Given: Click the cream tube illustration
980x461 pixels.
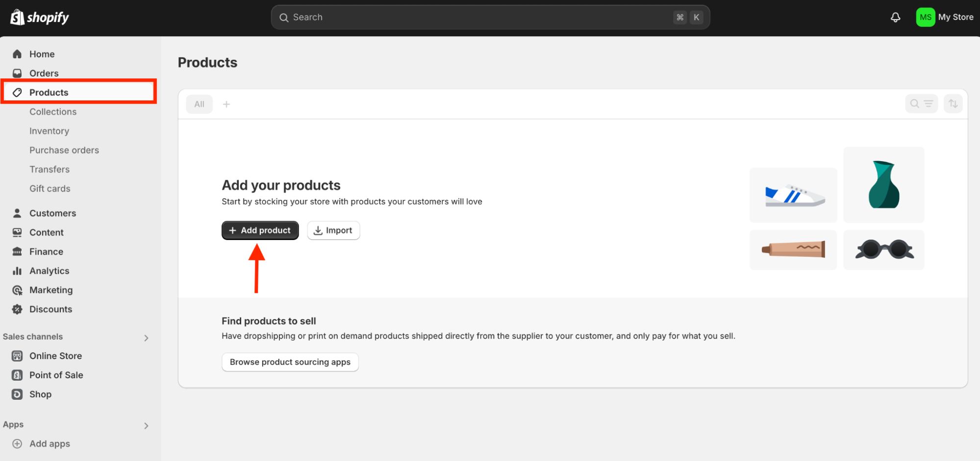Looking at the screenshot, I should [793, 250].
